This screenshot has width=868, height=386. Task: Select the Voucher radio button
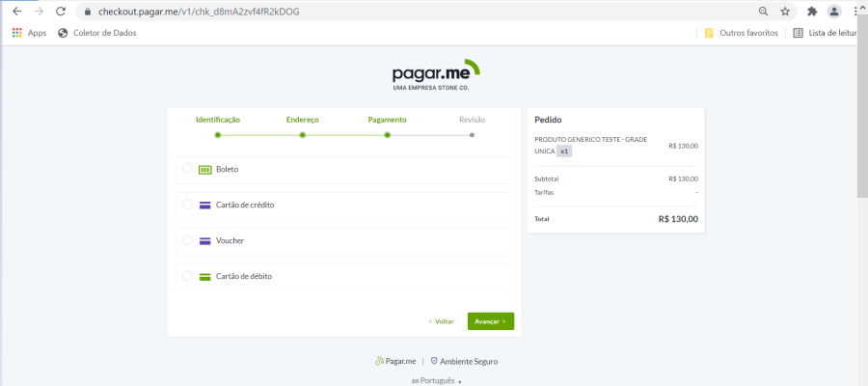pos(187,239)
